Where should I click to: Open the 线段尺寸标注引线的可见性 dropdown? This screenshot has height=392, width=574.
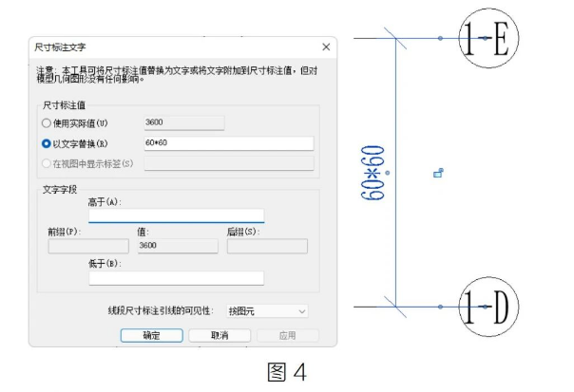coord(267,311)
